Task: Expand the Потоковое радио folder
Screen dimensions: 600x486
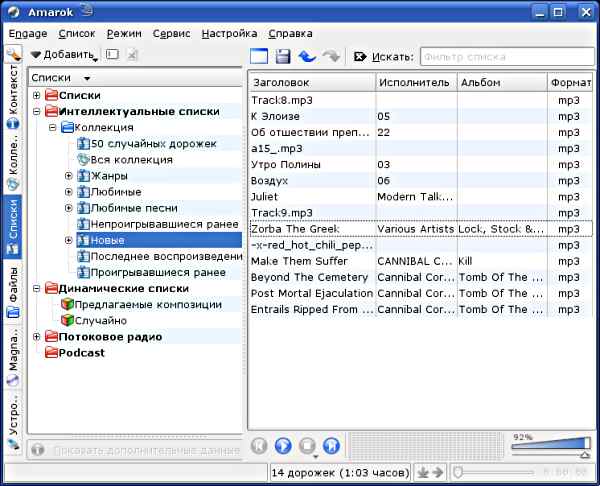Action: [37, 337]
